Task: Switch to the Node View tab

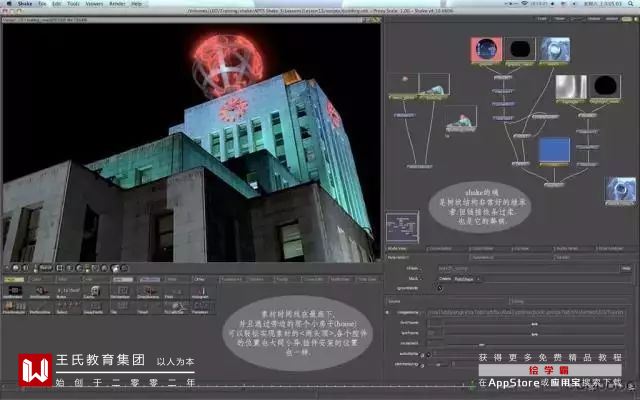Action: [405, 248]
